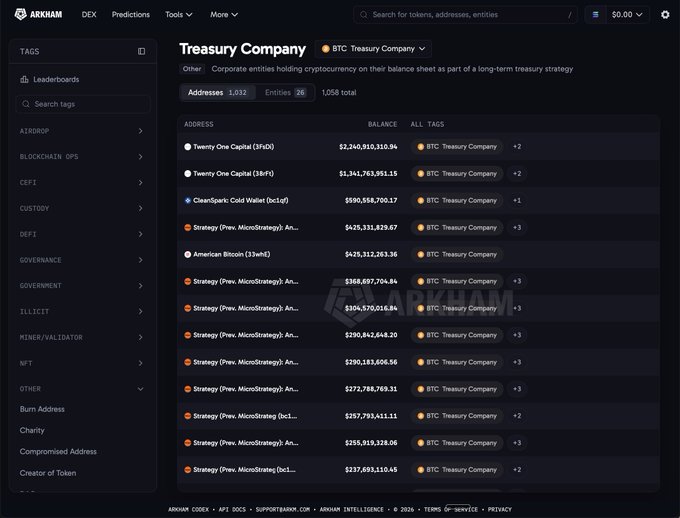Click BTC Treasury Company tag in American Bitcoin row
Image resolution: width=680 pixels, height=518 pixels.
pyautogui.click(x=457, y=254)
